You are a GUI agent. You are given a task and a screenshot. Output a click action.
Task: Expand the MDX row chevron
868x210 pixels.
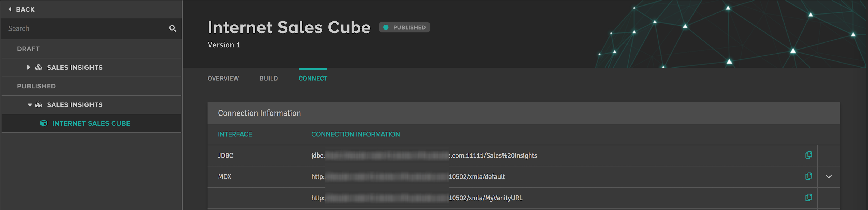pos(829,176)
